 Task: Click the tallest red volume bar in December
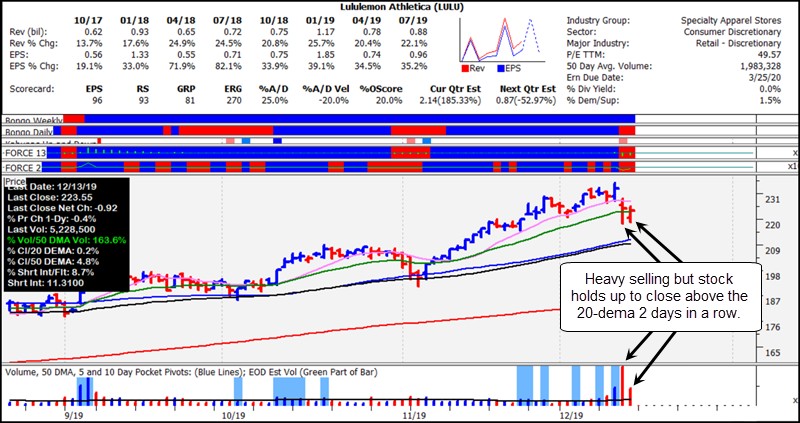pyautogui.click(x=622, y=385)
